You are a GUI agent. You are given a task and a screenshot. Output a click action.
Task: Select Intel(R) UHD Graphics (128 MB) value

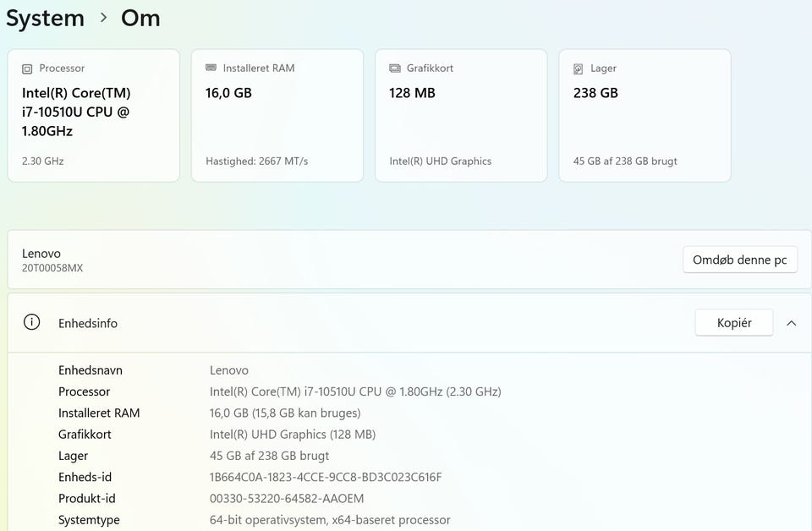[293, 435]
